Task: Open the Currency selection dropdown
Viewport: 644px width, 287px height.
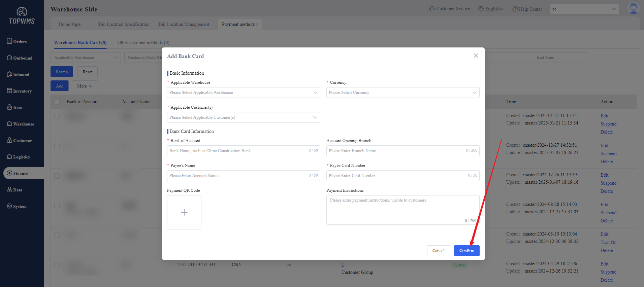Action: 402,93
